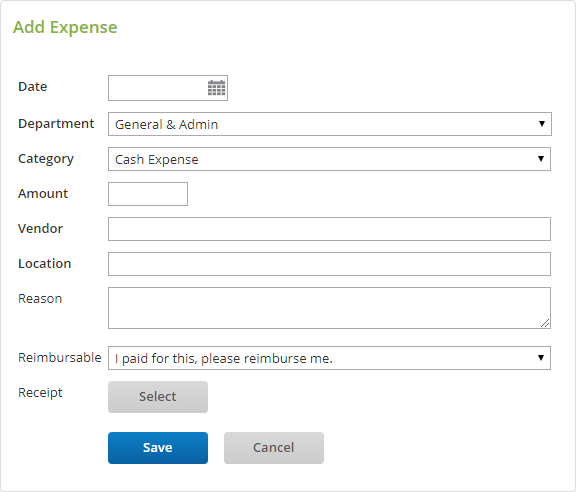Select the Location text field
Viewport: 576px width, 492px height.
pos(329,264)
